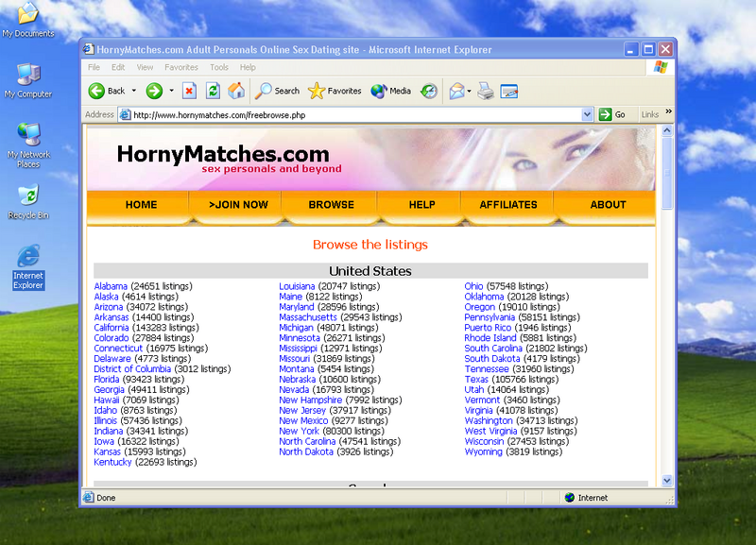The height and width of the screenshot is (545, 756).
Task: Click scroll up arrow of page scrollbar
Action: [x=667, y=130]
